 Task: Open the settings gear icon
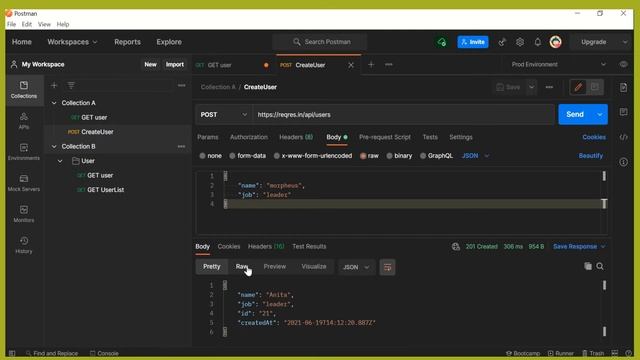[x=520, y=42]
